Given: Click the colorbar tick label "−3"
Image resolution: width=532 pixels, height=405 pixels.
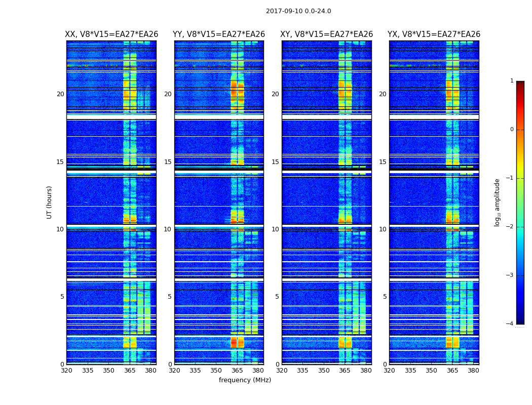Looking at the screenshot, I should [x=510, y=275].
